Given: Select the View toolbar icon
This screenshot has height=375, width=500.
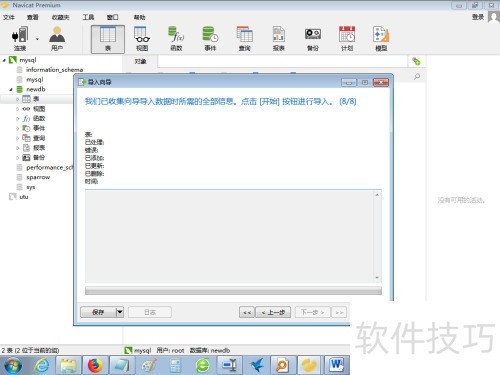Looking at the screenshot, I should [142, 38].
